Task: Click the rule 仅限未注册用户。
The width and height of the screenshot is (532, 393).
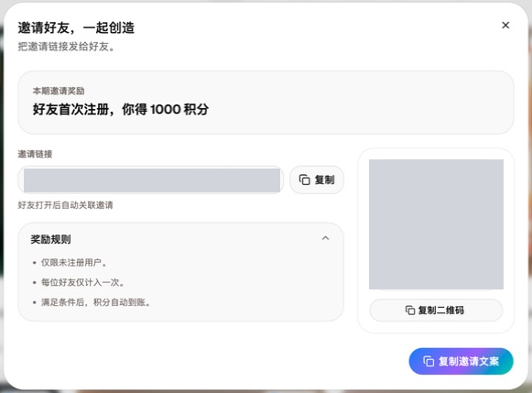Action: click(74, 263)
